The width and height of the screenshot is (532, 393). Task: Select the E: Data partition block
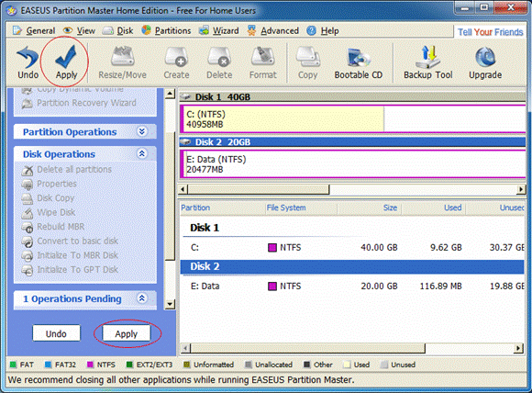pos(353,164)
